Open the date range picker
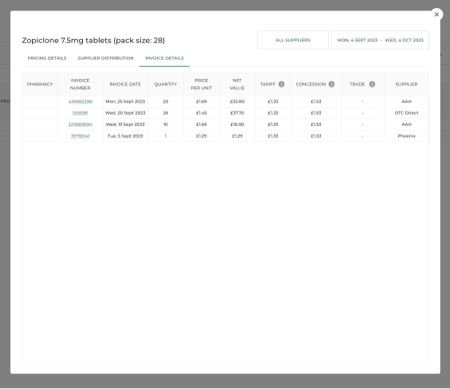This screenshot has width=450, height=389. (x=380, y=40)
